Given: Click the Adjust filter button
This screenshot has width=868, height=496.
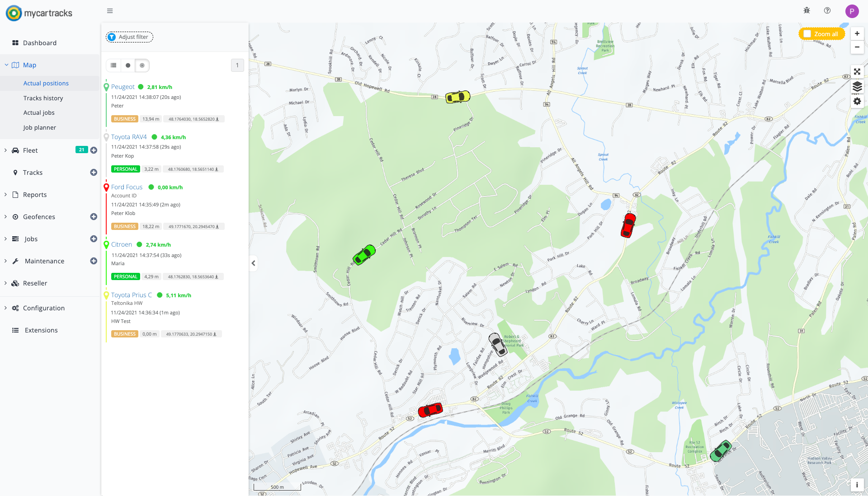Looking at the screenshot, I should 129,37.
